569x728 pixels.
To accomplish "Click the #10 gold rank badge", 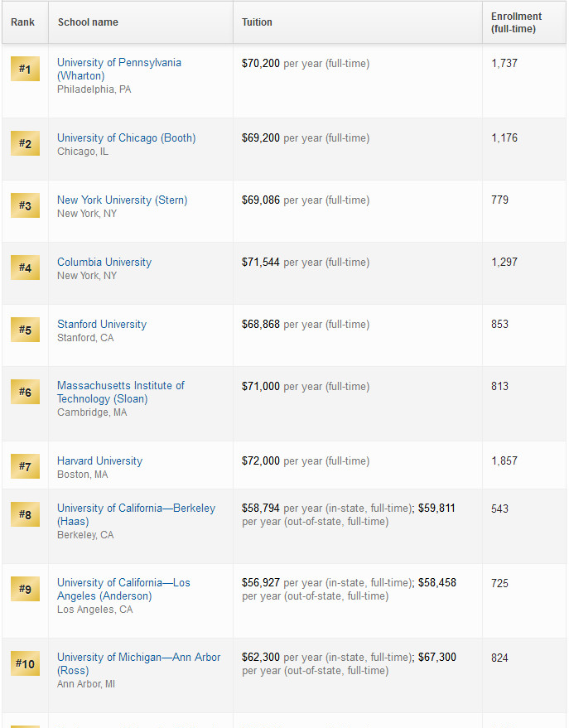I will [25, 663].
